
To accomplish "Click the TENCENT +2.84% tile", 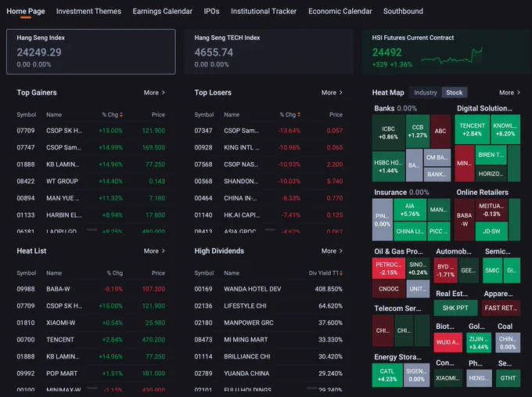I will [x=472, y=129].
